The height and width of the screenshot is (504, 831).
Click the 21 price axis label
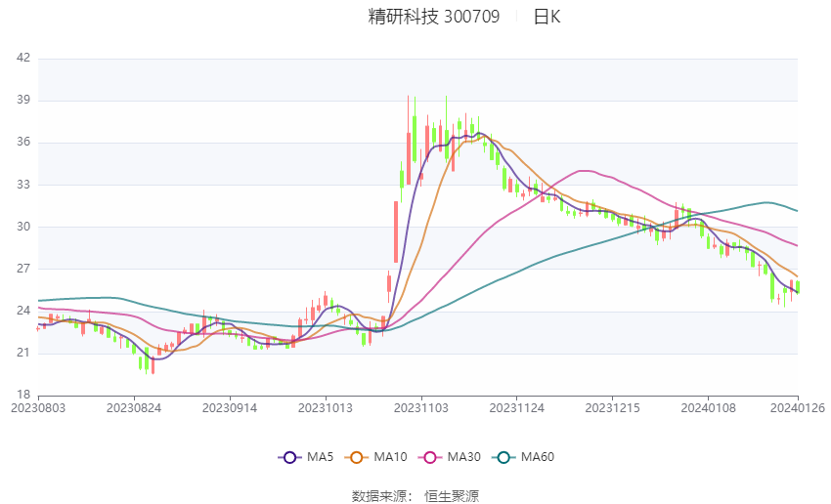point(23,353)
